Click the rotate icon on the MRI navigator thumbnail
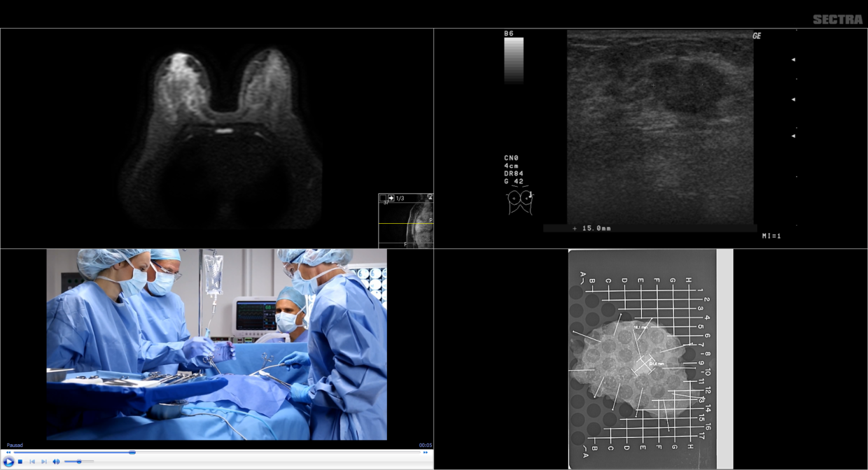The width and height of the screenshot is (868, 470). click(430, 197)
